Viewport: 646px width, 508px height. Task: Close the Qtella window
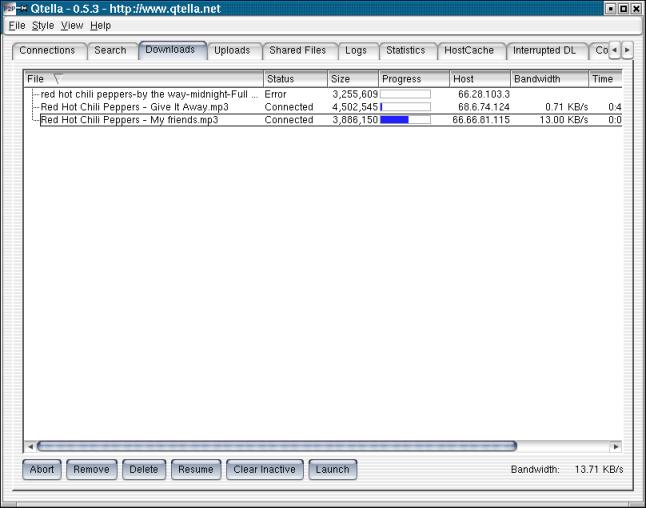[x=637, y=9]
